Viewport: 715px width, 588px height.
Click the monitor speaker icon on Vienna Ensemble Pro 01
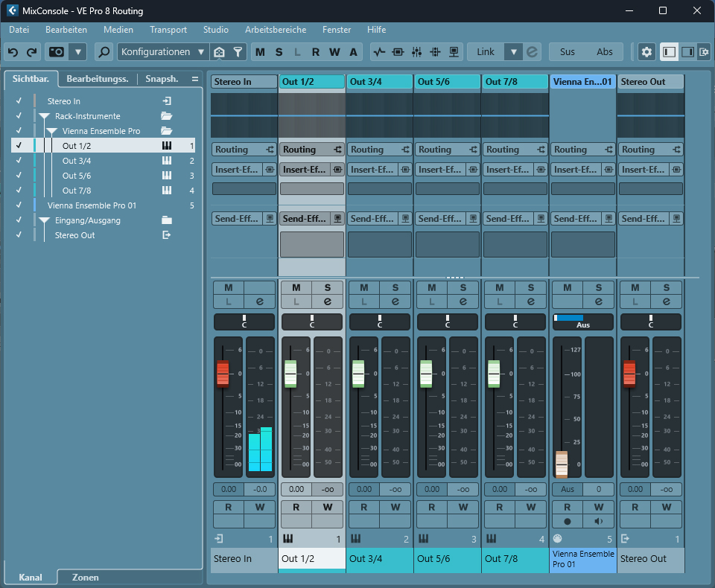tap(599, 521)
